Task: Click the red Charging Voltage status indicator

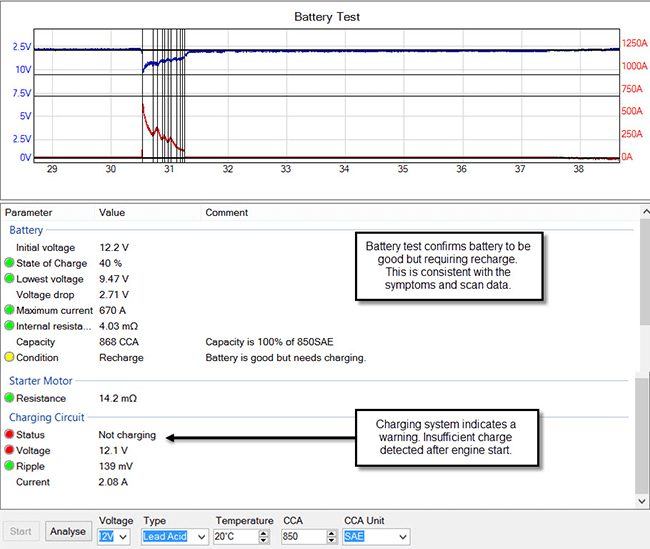Action: click(9, 450)
